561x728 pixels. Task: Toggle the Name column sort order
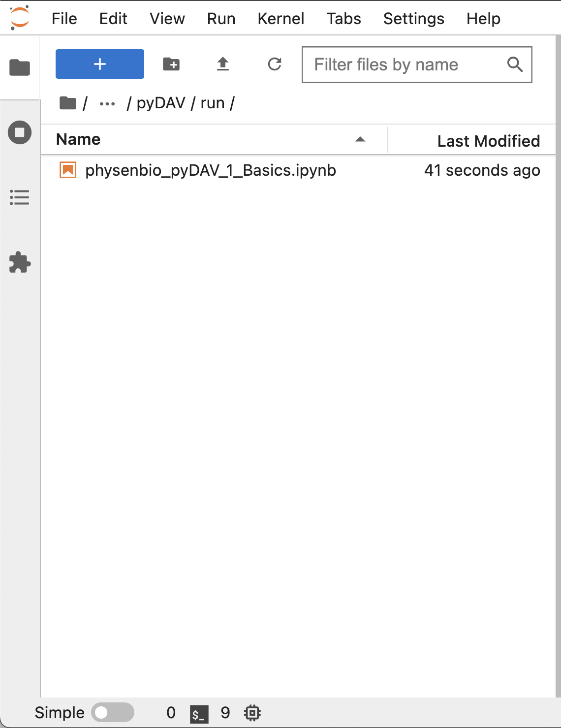click(x=78, y=139)
